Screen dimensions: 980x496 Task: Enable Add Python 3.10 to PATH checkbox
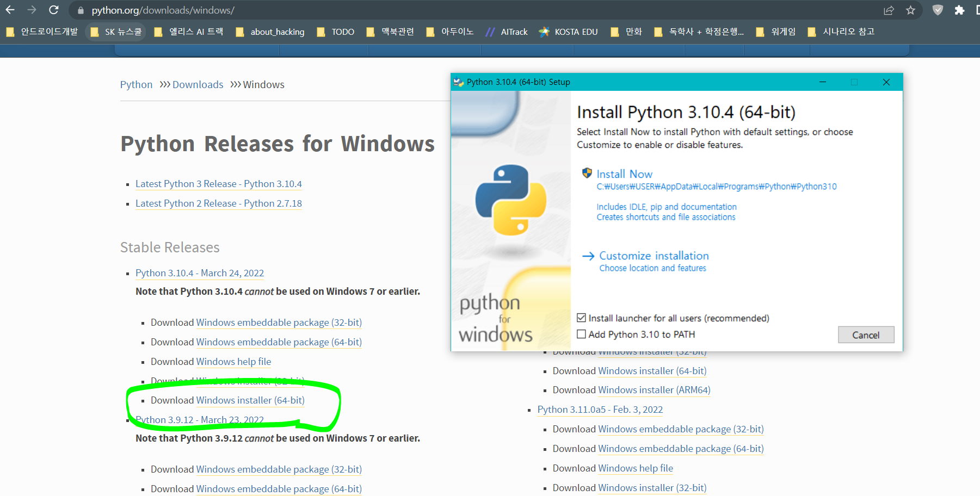tap(581, 334)
